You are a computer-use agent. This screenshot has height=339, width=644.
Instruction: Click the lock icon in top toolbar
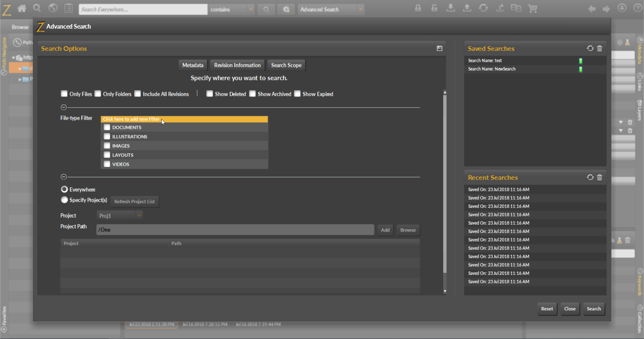[x=418, y=8]
